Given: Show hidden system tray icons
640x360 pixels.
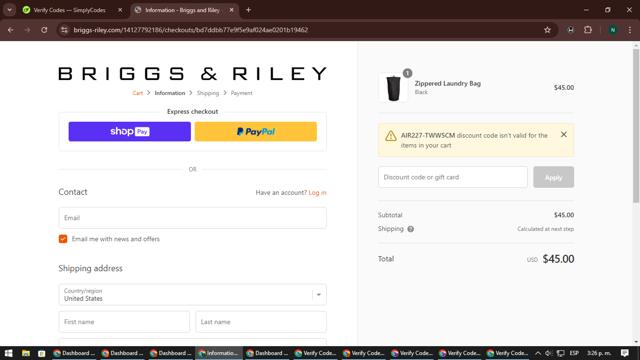Looking at the screenshot, I should point(538,353).
